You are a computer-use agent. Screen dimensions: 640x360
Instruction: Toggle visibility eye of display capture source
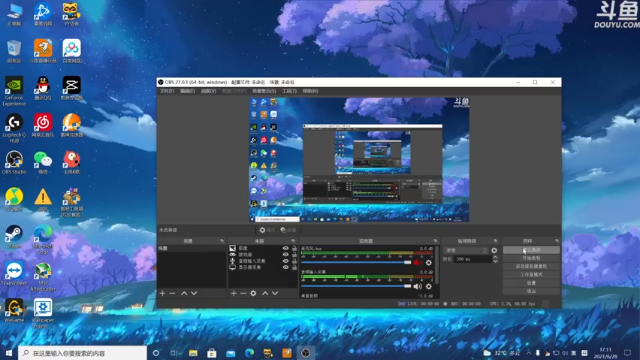pos(285,267)
